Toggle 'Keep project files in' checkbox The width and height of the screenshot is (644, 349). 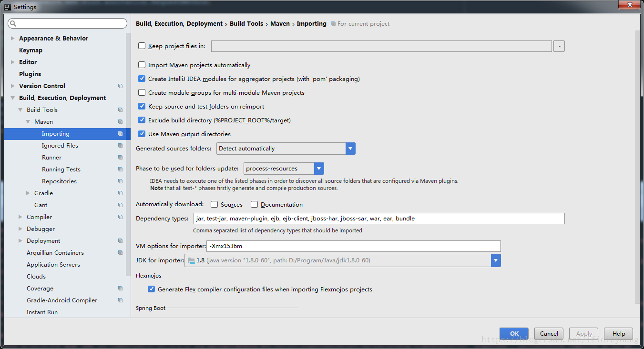tap(142, 46)
